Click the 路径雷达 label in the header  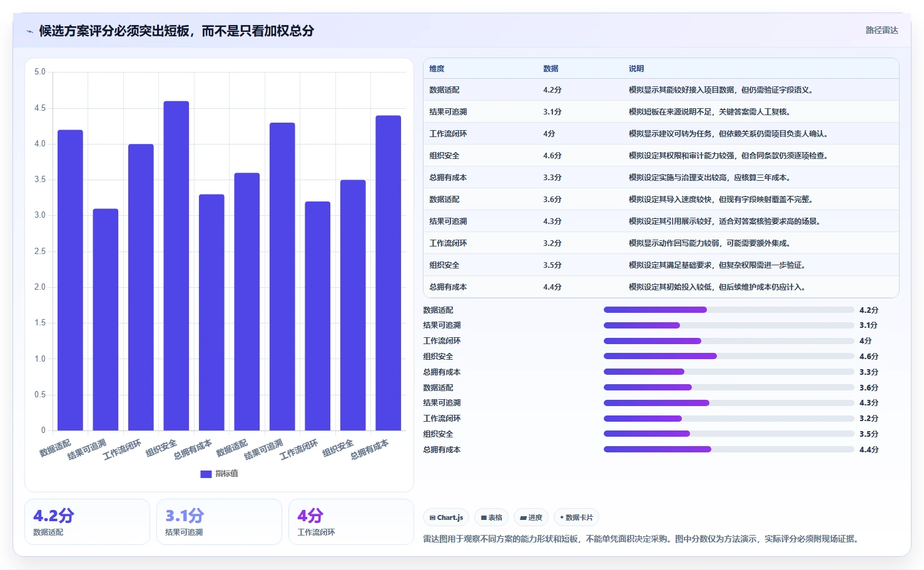[881, 30]
